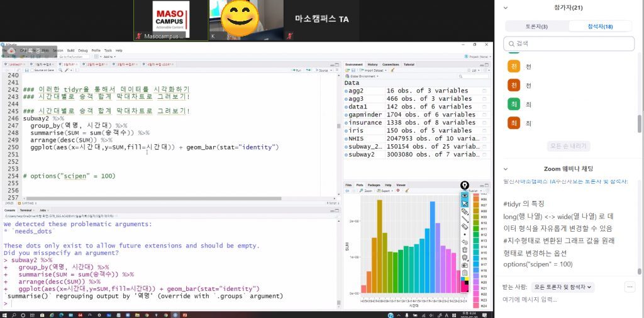Open the recipient selector 모든 토론자 및 참석자

coord(564,287)
